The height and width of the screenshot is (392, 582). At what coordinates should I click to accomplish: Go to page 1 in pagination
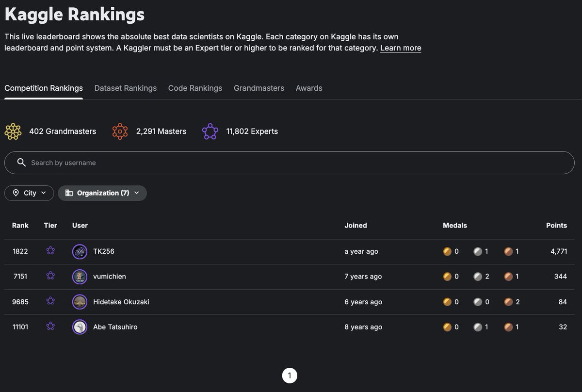pos(290,376)
